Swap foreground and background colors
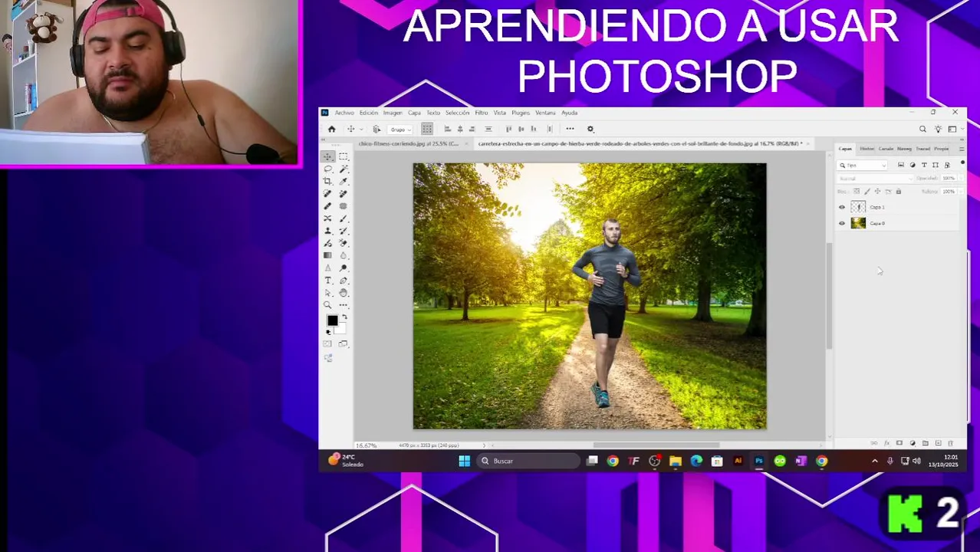Screen dimensions: 980x552 point(344,317)
